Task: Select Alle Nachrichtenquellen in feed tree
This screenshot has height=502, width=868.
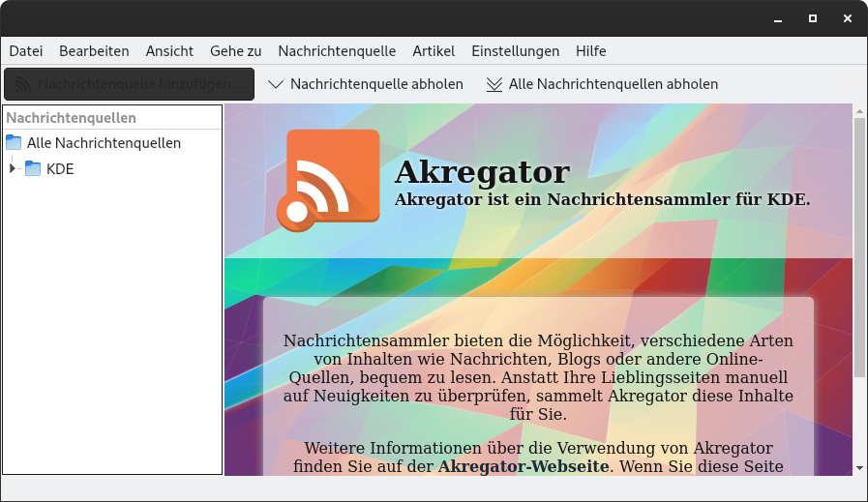Action: [x=105, y=143]
